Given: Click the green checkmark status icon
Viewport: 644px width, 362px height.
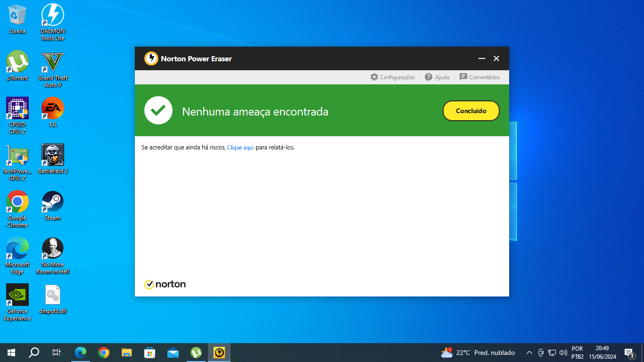Looking at the screenshot, I should tap(158, 110).
